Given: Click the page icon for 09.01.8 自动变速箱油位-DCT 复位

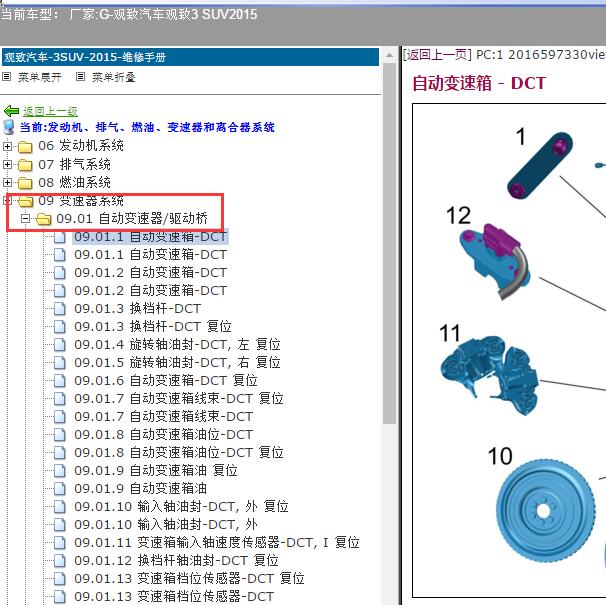Looking at the screenshot, I should coord(60,452).
